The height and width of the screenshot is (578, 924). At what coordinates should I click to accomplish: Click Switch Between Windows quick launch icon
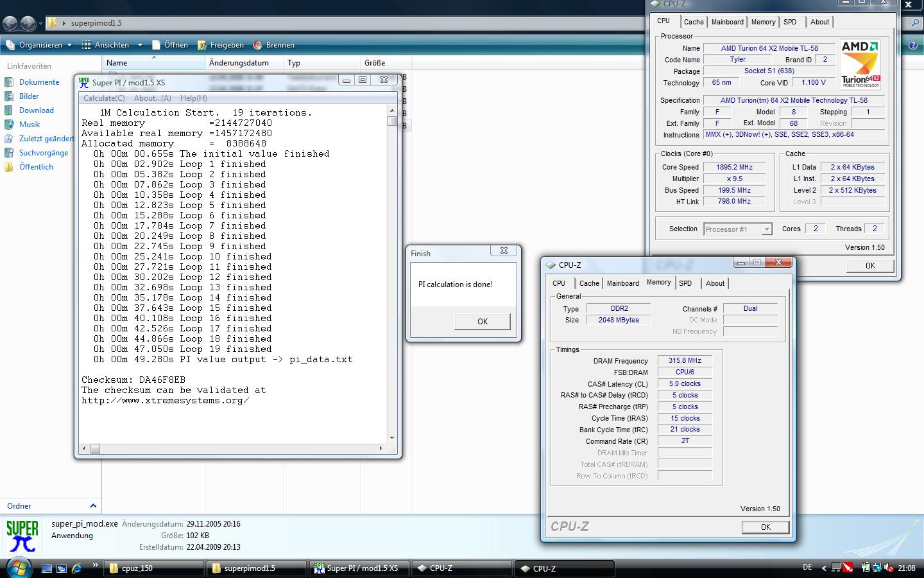pyautogui.click(x=62, y=568)
